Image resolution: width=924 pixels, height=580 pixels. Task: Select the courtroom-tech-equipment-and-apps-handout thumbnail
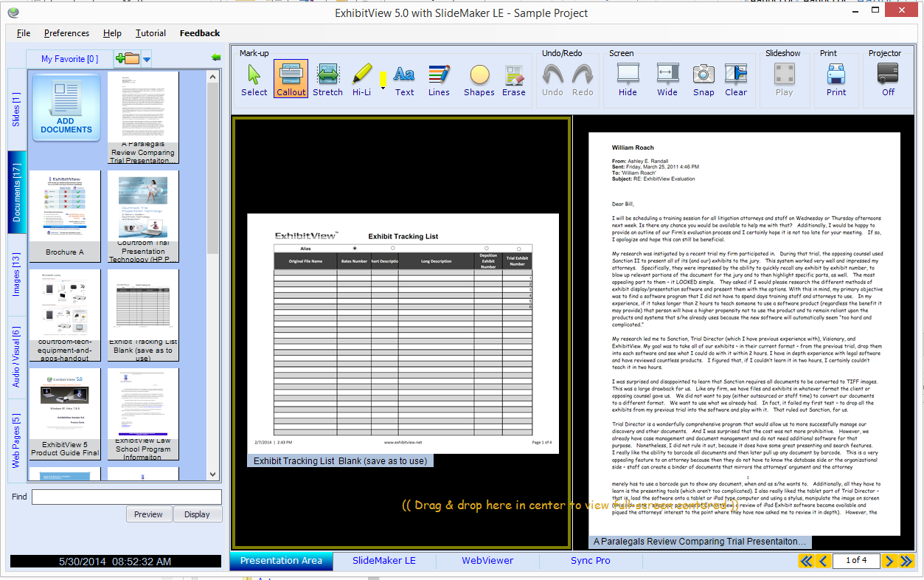point(65,315)
